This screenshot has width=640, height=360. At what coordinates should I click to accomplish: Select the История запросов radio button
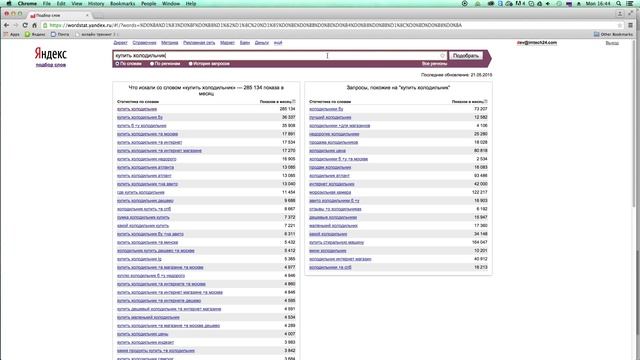point(190,64)
